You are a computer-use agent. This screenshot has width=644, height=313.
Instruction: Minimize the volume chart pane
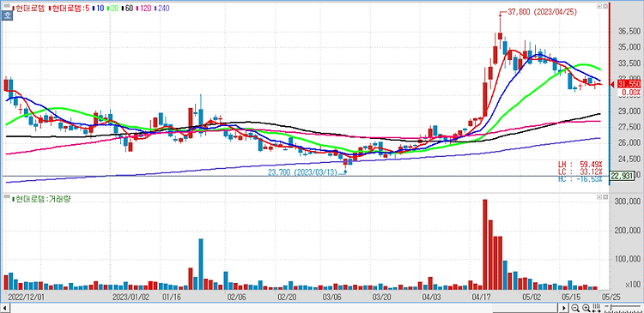click(599, 198)
